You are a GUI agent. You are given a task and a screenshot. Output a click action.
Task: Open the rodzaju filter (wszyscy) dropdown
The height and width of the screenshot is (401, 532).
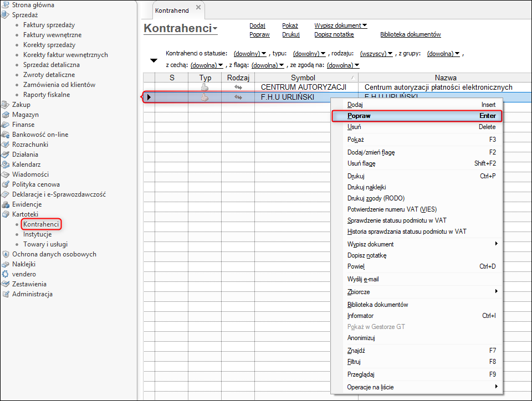(x=376, y=54)
